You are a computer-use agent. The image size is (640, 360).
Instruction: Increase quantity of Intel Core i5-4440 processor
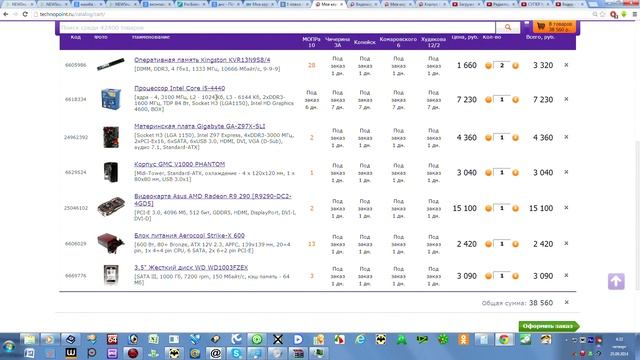click(x=516, y=100)
